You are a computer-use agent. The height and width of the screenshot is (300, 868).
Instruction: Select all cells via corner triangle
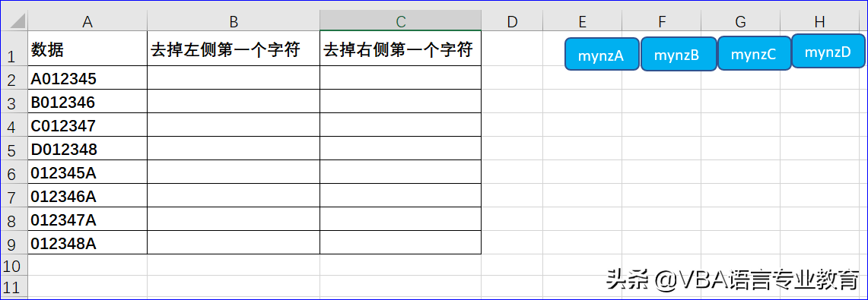pyautogui.click(x=14, y=21)
